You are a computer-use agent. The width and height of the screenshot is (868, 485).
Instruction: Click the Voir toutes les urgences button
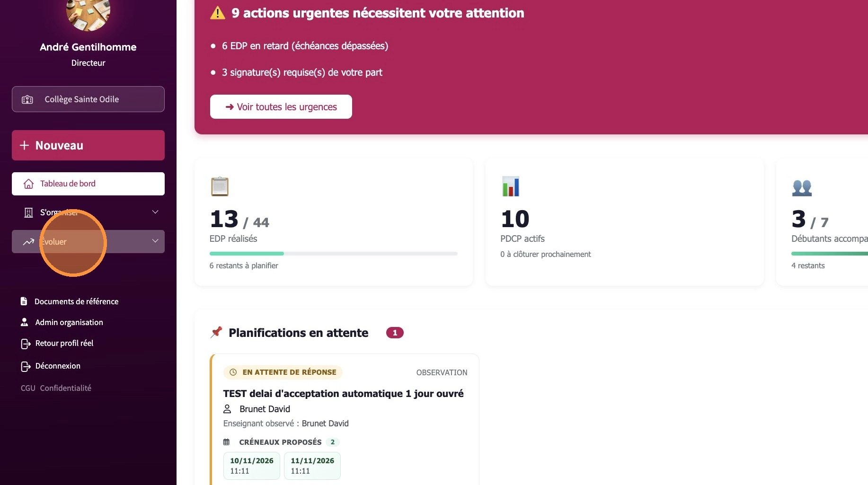click(x=281, y=107)
